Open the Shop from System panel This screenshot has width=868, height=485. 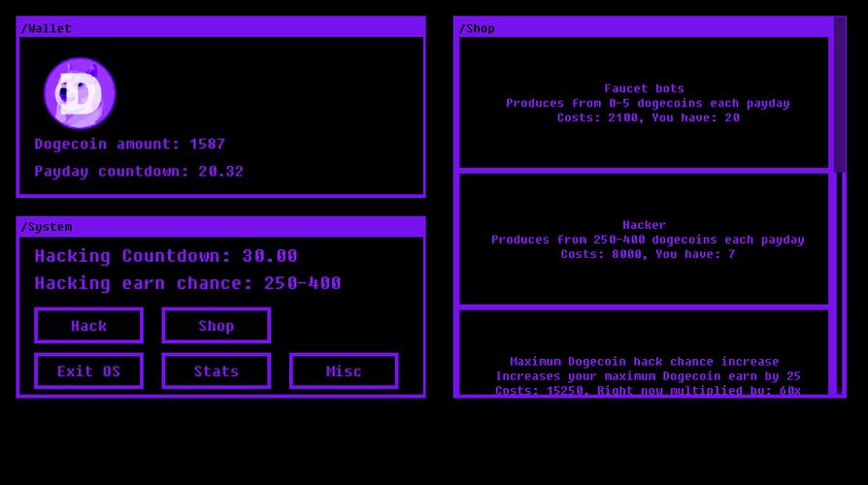(x=216, y=326)
